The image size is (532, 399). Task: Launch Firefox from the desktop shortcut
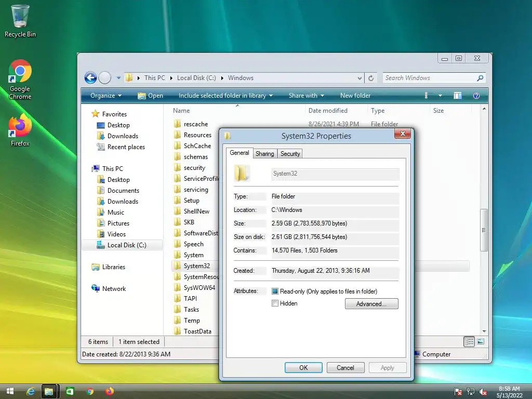click(20, 130)
